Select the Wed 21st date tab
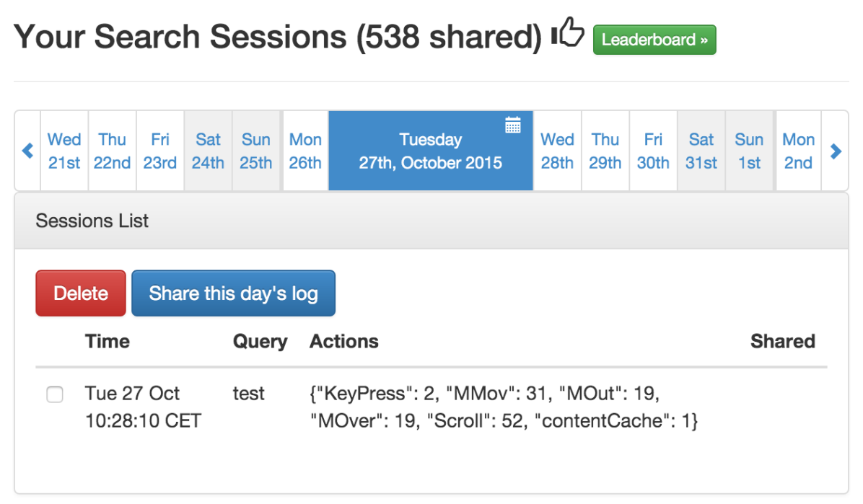Screen dimensions: 863x504 64,151
